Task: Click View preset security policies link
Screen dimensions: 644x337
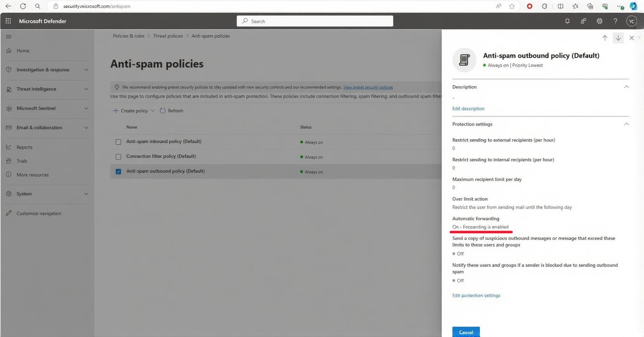Action: click(x=368, y=87)
